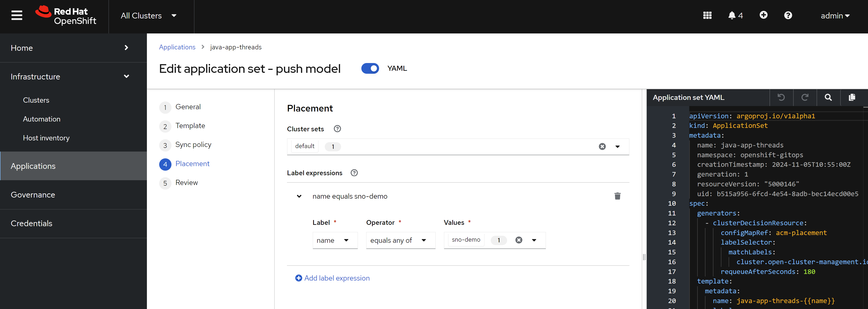Image resolution: width=868 pixels, height=309 pixels.
Task: Open the All Clusters selector
Action: pos(148,16)
